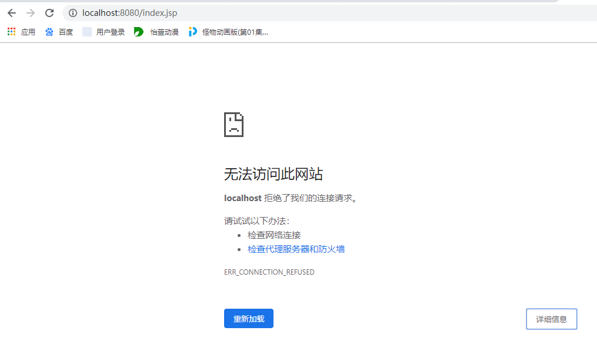Screen dimensions: 597x364
Task: Open the 应用 bookmarks entry
Action: (27, 31)
